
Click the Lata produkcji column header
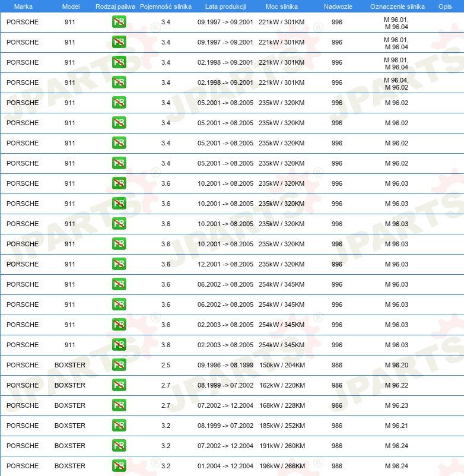coord(225,7)
